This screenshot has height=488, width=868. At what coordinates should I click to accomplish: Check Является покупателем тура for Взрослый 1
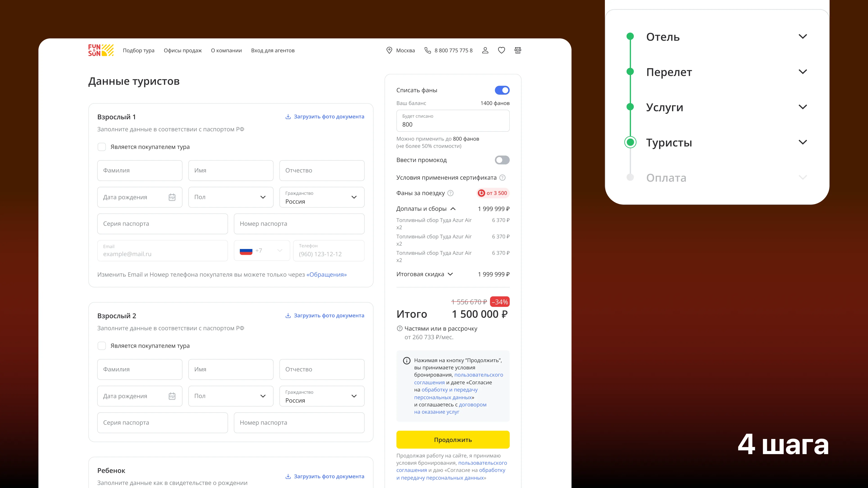pos(101,147)
